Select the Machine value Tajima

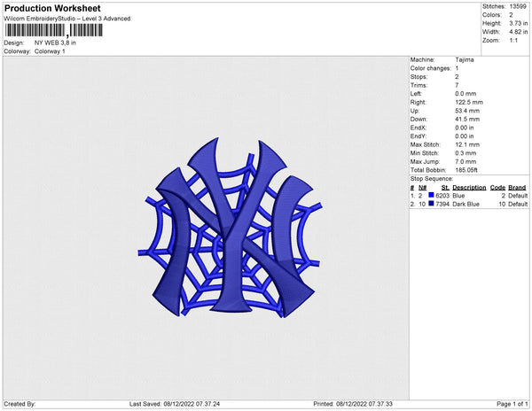point(465,59)
